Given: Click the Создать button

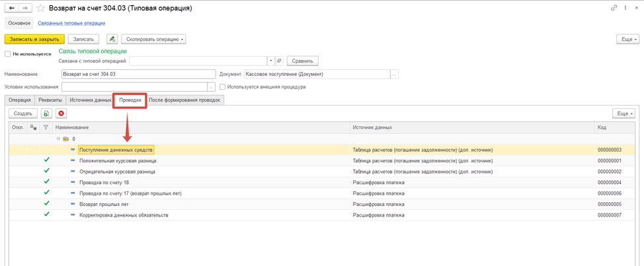Looking at the screenshot, I should click(23, 113).
